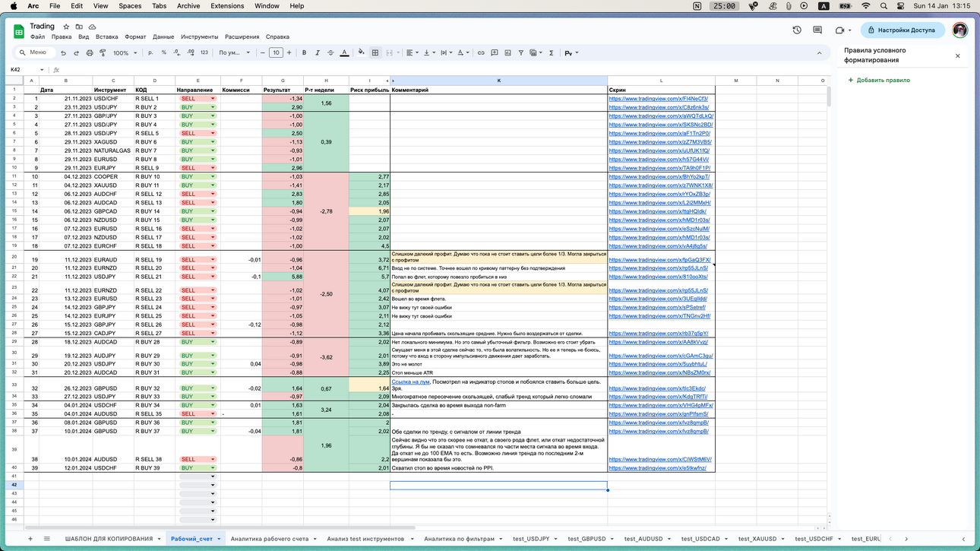Toggle bold formatting
This screenshot has height=551, width=980.
click(x=304, y=53)
